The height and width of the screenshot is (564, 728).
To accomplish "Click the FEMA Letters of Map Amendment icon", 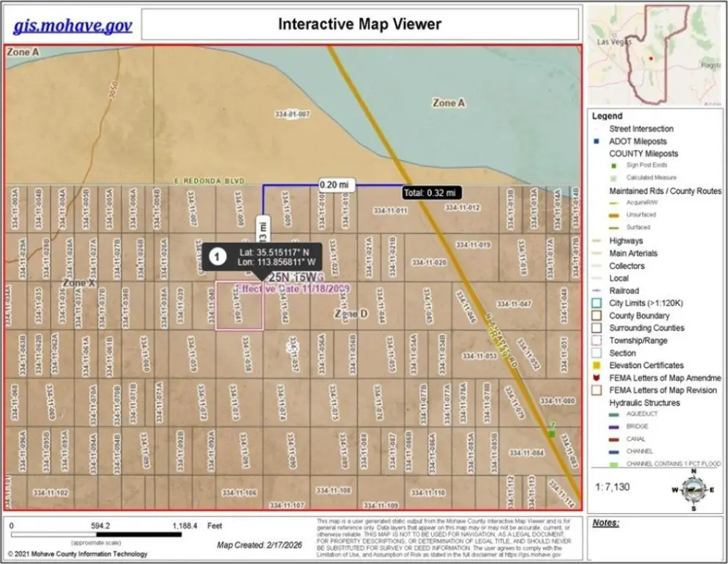I will [x=598, y=378].
